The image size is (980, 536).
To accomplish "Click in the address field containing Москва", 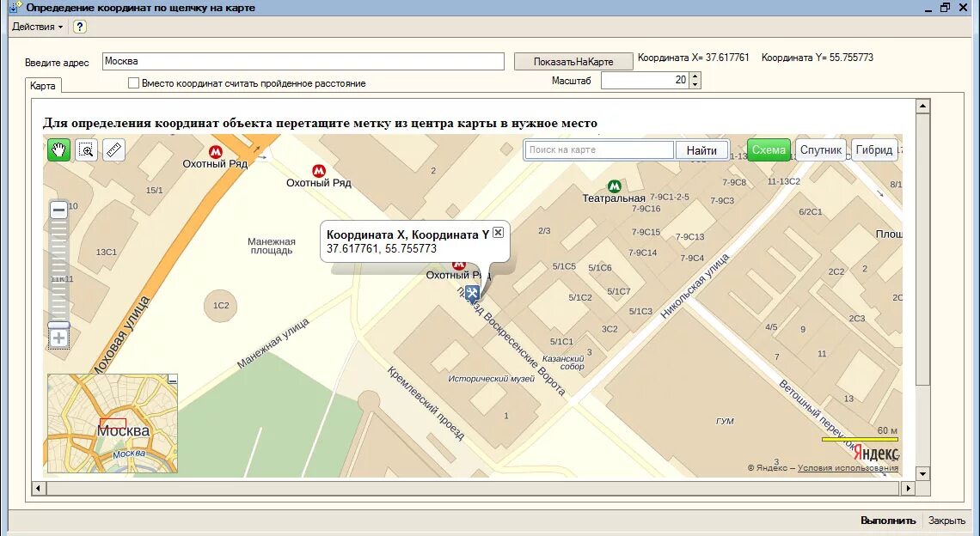I will click(303, 61).
